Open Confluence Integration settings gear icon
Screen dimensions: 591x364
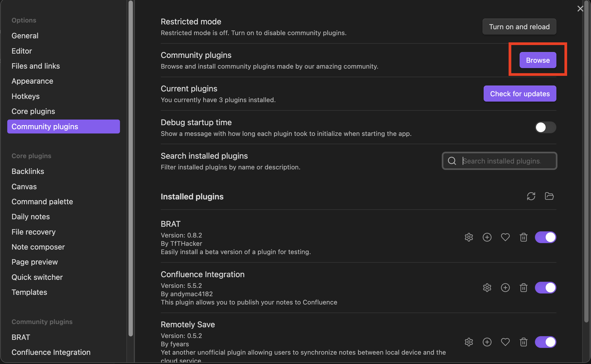(x=487, y=288)
